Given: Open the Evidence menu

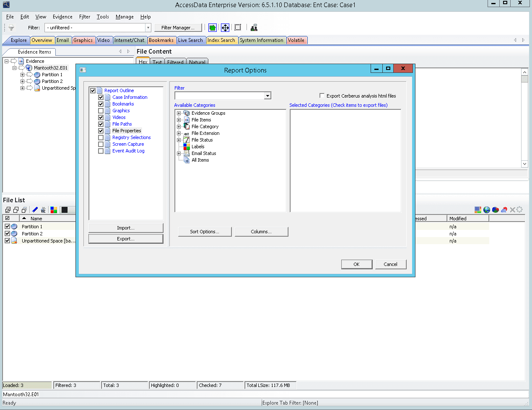Looking at the screenshot, I should click(x=62, y=17).
